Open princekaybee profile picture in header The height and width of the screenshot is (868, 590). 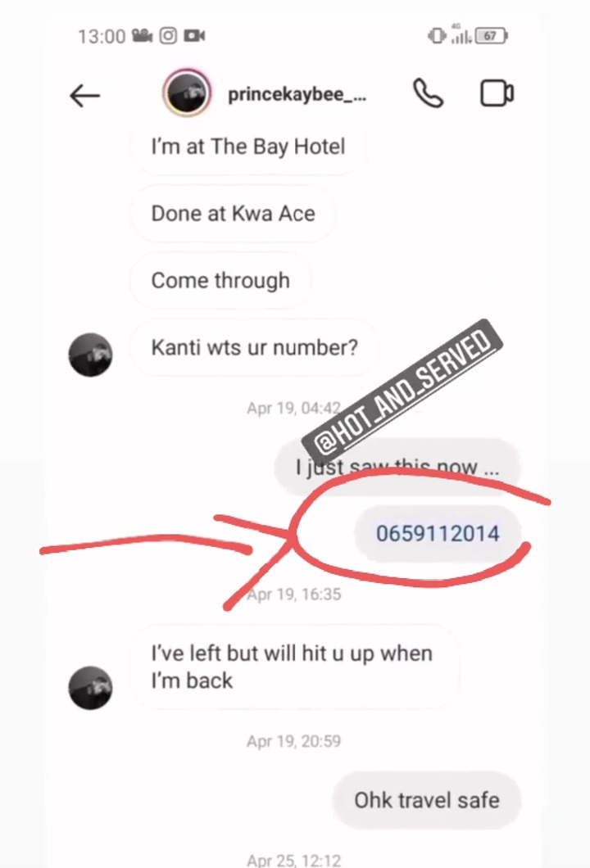tap(187, 93)
